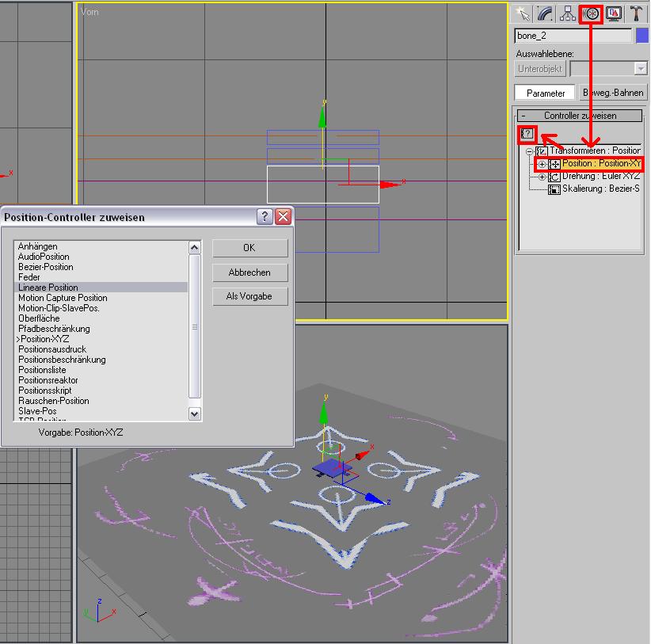Open the Hierarchy command panel tab
The height and width of the screenshot is (644, 651).
568,14
